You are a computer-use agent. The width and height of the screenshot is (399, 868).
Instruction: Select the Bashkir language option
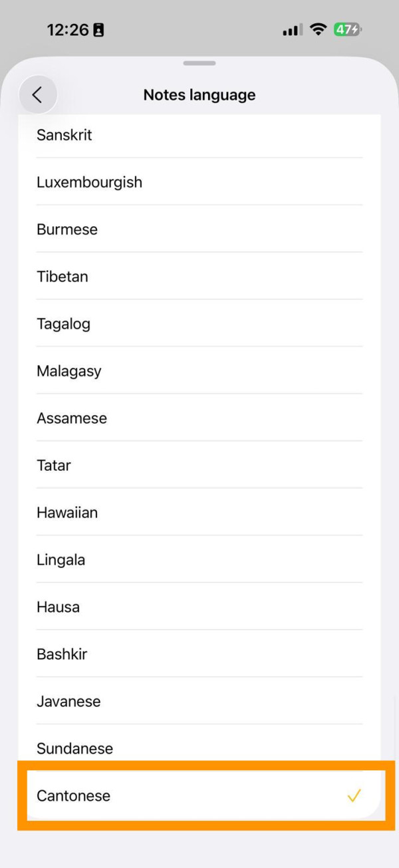click(x=199, y=654)
